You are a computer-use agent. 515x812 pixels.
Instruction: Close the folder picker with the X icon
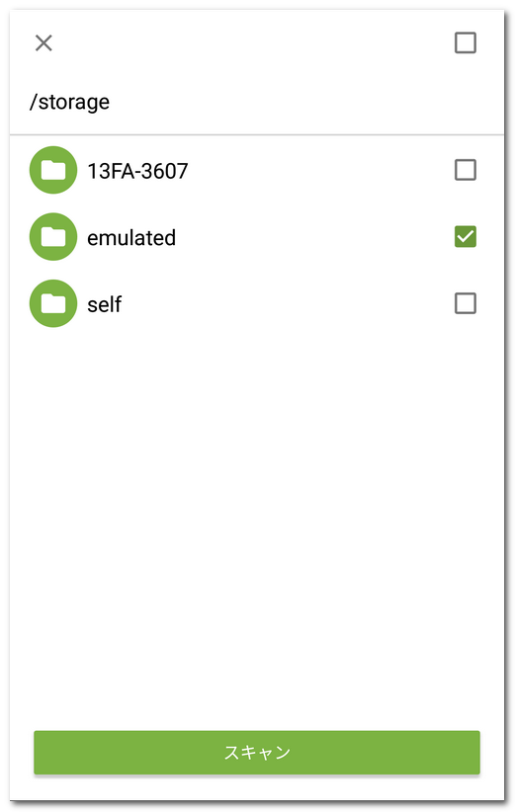point(43,43)
